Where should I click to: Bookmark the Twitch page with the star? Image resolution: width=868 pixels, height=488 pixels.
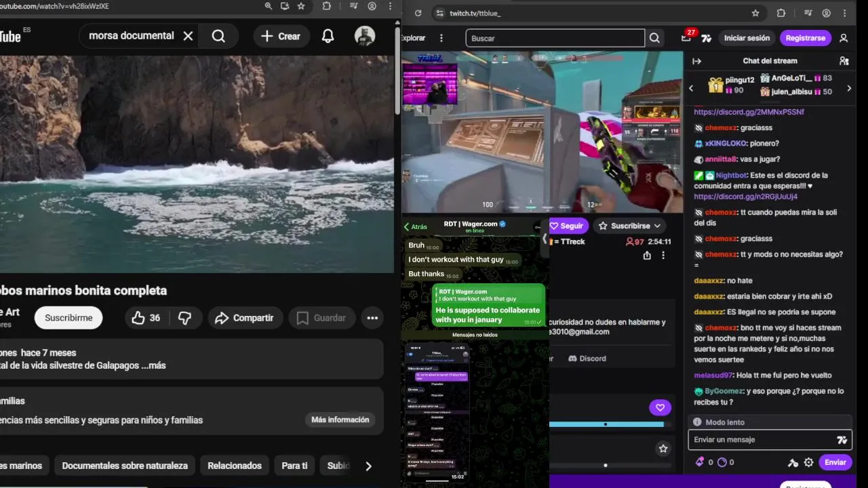point(755,13)
